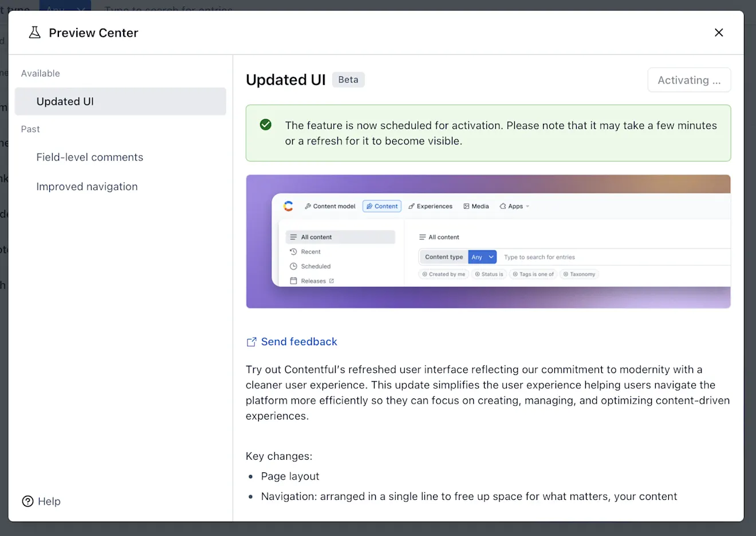Click the green success checkmark icon
Image resolution: width=756 pixels, height=536 pixels.
point(266,124)
